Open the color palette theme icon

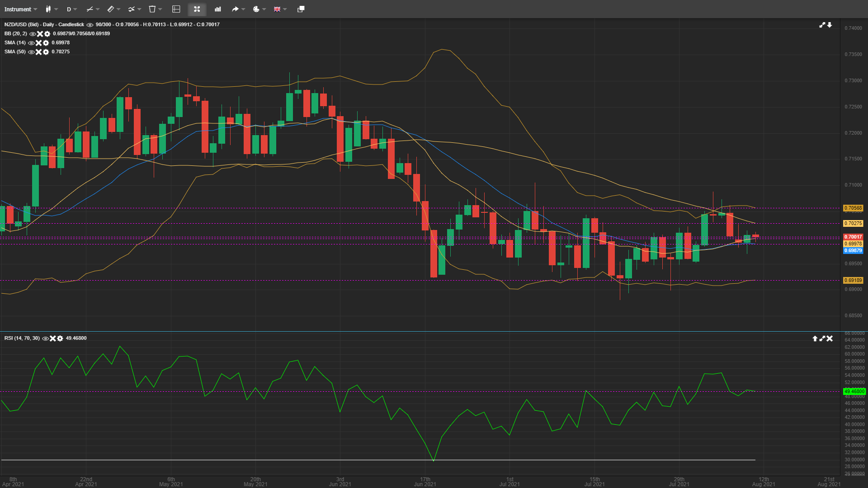pos(256,9)
